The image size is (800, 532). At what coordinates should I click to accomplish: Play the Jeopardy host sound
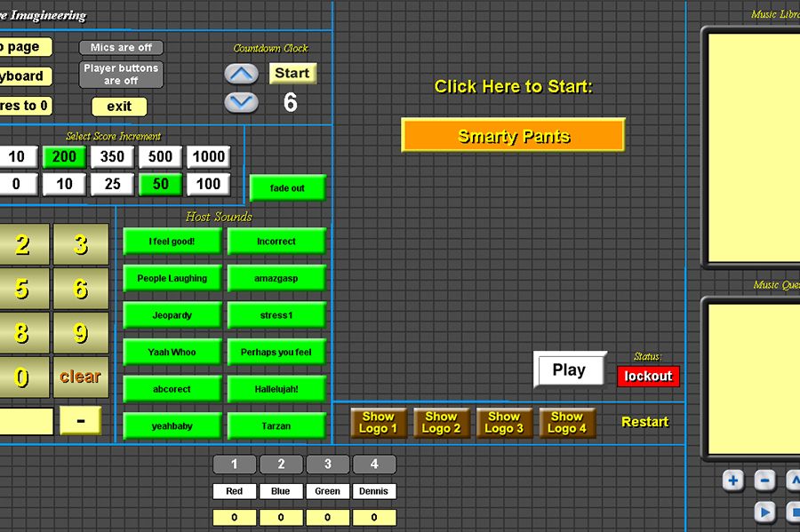[x=172, y=315]
